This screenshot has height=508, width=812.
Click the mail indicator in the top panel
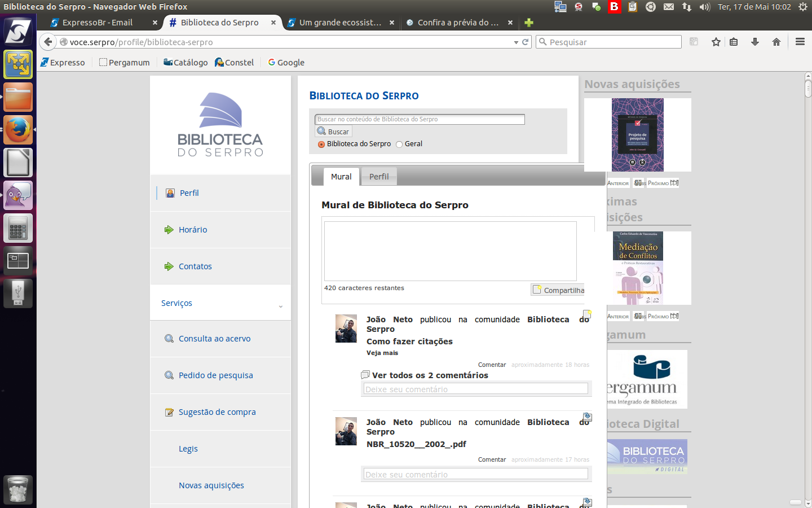(x=669, y=7)
